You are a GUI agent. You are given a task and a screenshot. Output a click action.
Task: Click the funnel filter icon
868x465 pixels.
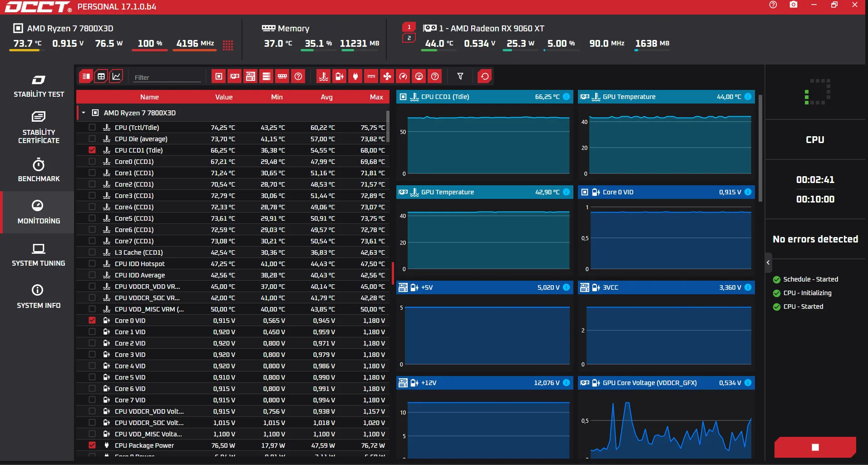tap(460, 76)
